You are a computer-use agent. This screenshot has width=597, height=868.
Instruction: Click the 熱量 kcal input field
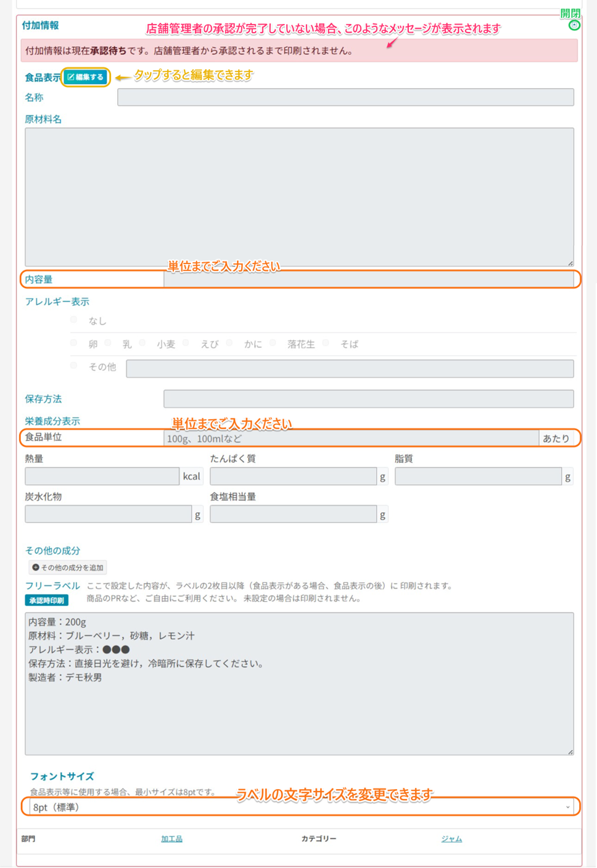click(102, 476)
